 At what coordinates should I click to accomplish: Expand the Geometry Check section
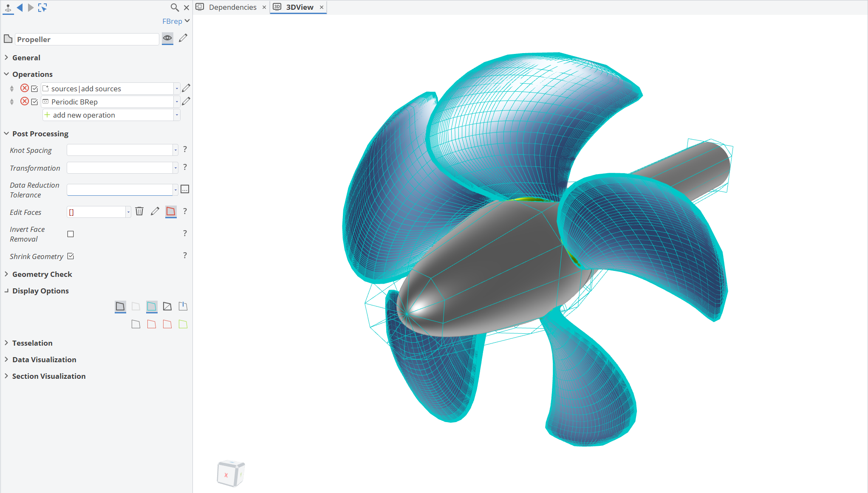pyautogui.click(x=42, y=274)
